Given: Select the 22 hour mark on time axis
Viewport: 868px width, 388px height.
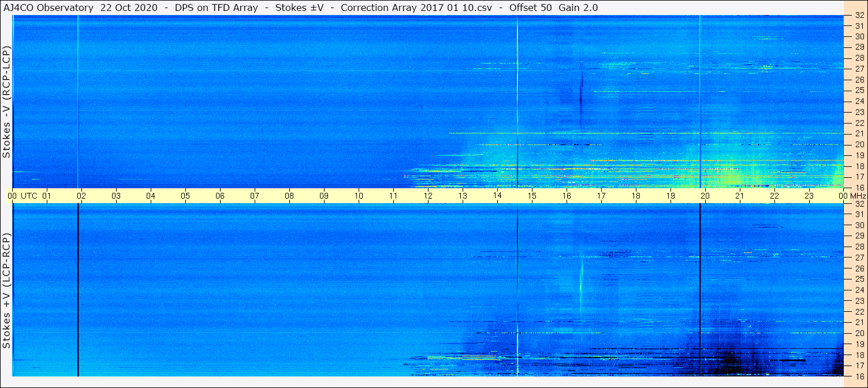Looking at the screenshot, I should pos(774,196).
